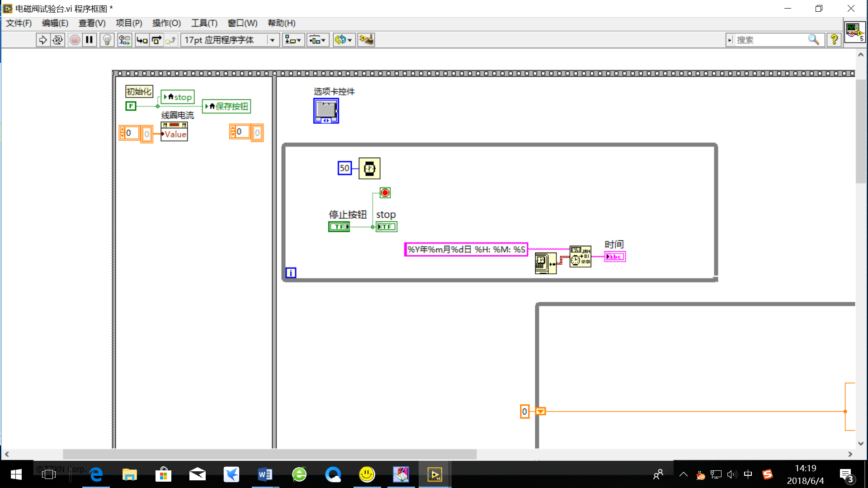Click the Run arrow button

tap(42, 40)
